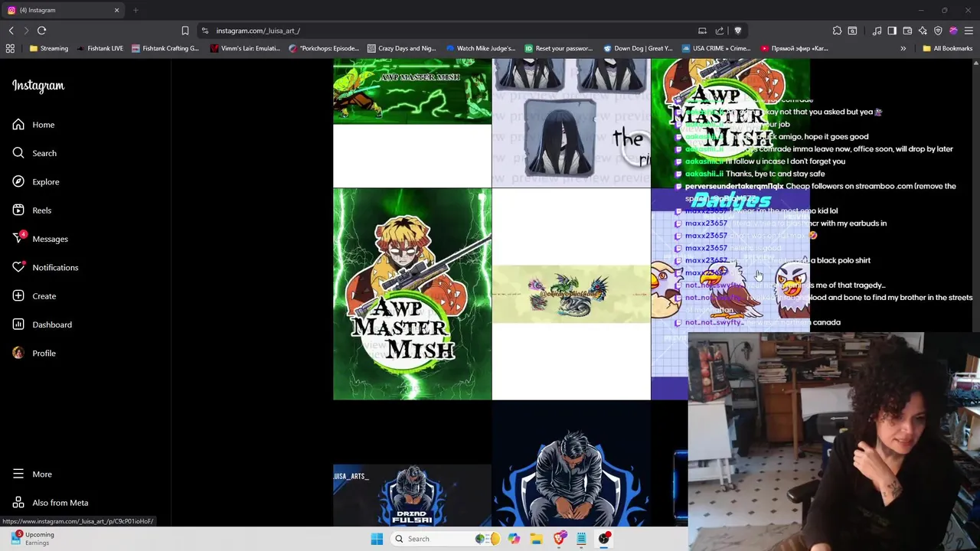Open Watch Mike Judge's bookmark
The height and width of the screenshot is (551, 980).
tap(481, 48)
